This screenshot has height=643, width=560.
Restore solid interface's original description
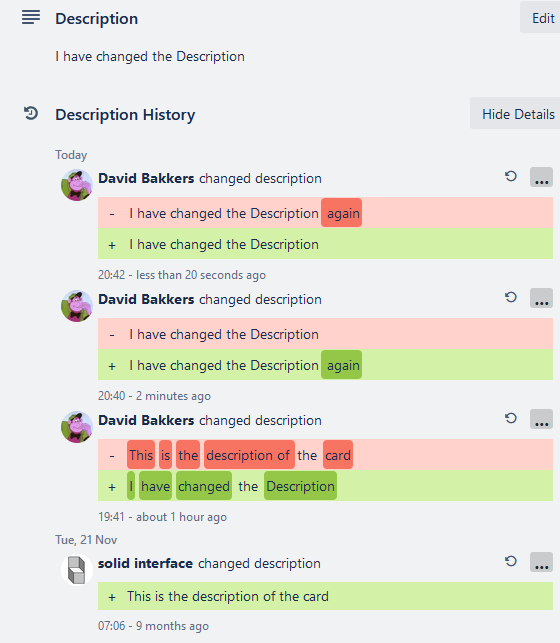510,561
